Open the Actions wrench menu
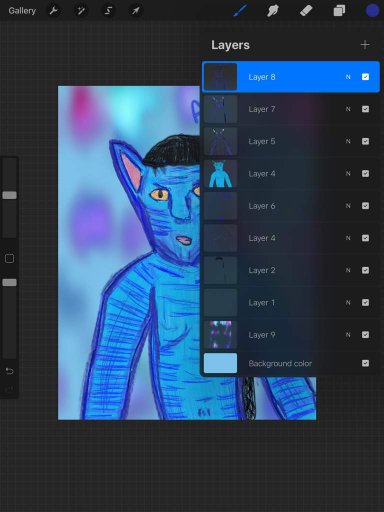 click(x=53, y=11)
